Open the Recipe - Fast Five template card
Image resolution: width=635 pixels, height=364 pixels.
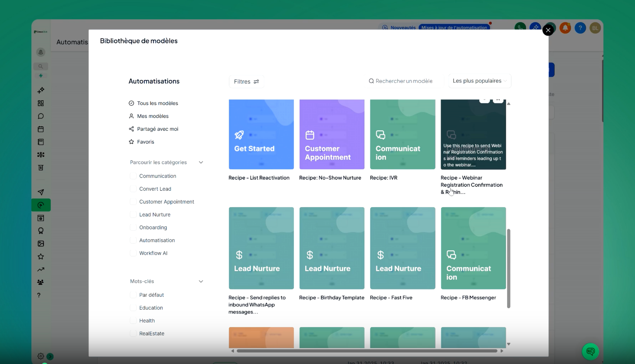pos(403,248)
